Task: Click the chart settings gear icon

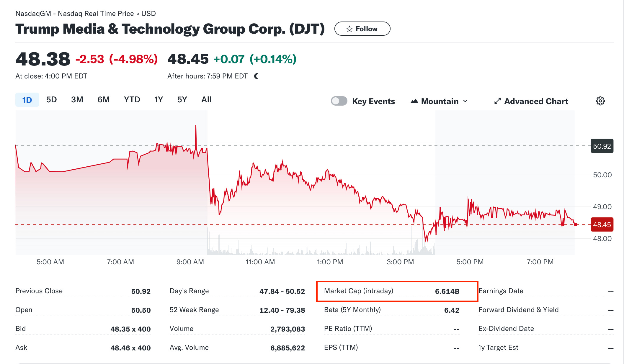Action: (600, 101)
